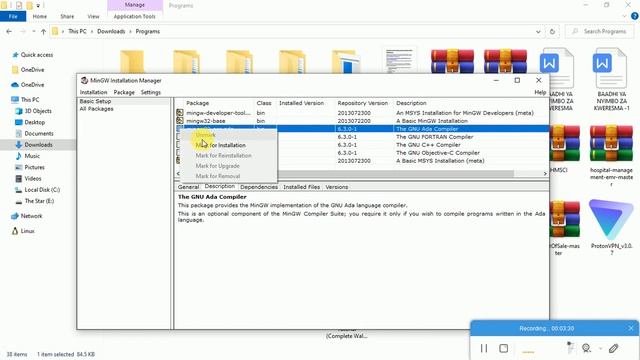Image resolution: width=640 pixels, height=360 pixels.
Task: Close the recording toolbar
Action: point(631,328)
